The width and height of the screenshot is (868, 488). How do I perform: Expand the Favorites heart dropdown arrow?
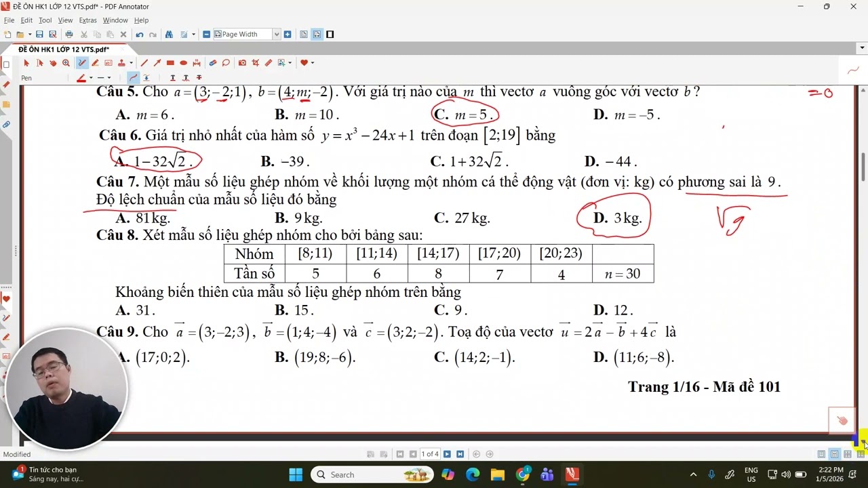(x=313, y=63)
